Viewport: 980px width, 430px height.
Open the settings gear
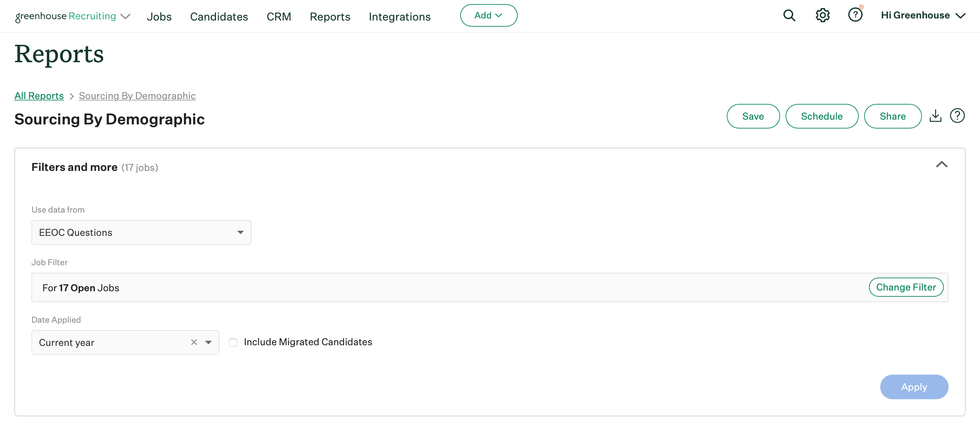pyautogui.click(x=822, y=15)
